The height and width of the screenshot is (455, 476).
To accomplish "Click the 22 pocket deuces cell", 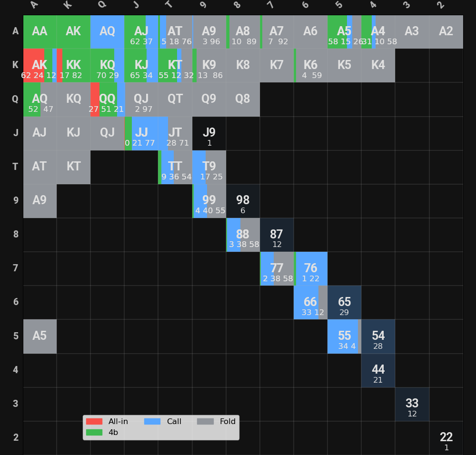I will 446,438.
